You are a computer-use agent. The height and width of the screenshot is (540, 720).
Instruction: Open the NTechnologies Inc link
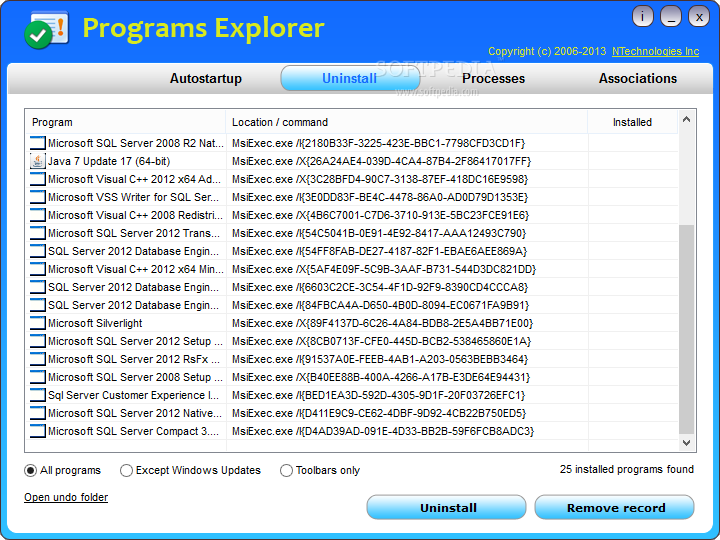(655, 51)
